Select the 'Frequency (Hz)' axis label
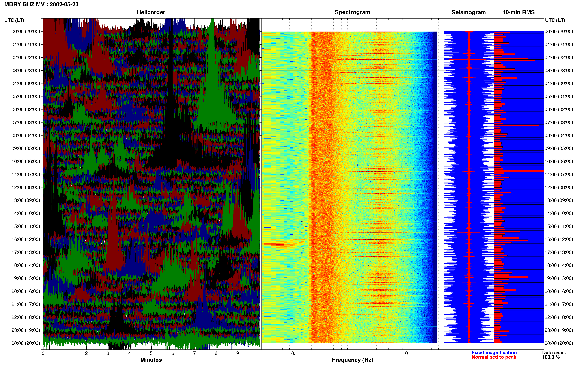The image size is (588, 368). (352, 360)
